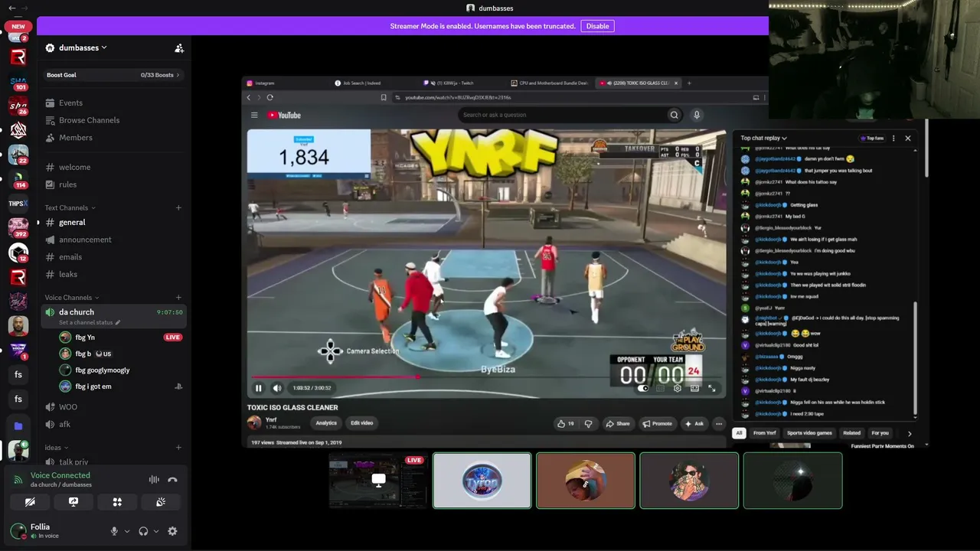Open the soundboard icon
The height and width of the screenshot is (551, 980).
(161, 502)
